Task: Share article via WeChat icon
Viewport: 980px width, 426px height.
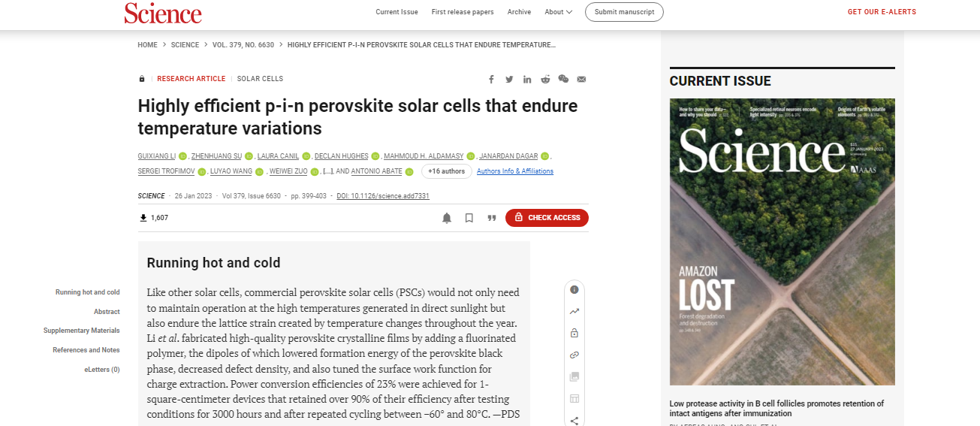Action: [x=563, y=79]
